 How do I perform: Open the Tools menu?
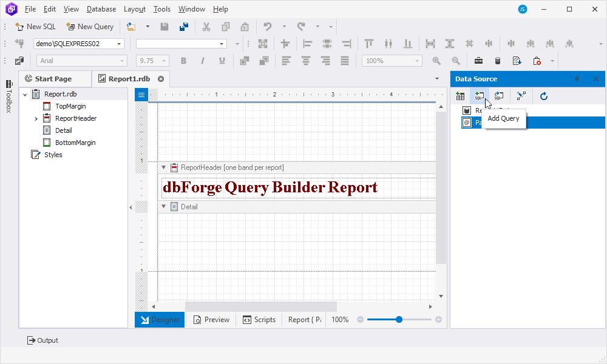point(162,9)
